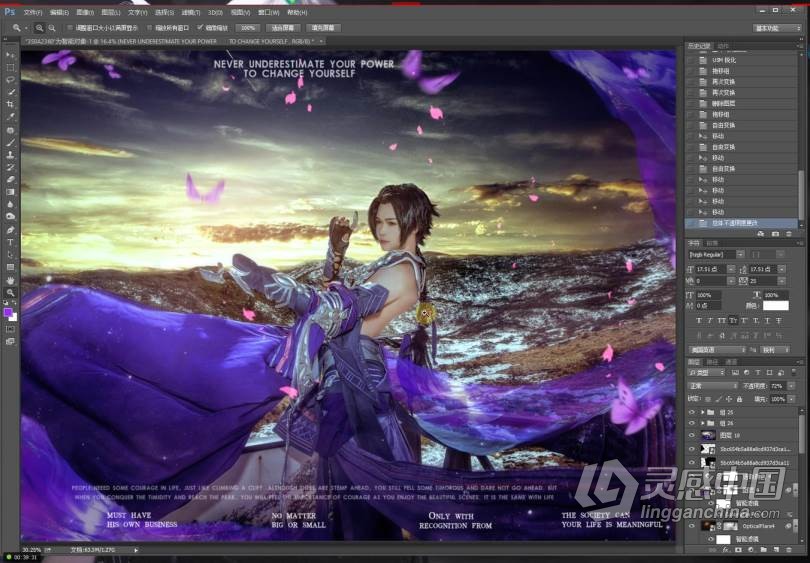Select the Path Selection tool
This screenshot has width=810, height=563.
click(10, 255)
